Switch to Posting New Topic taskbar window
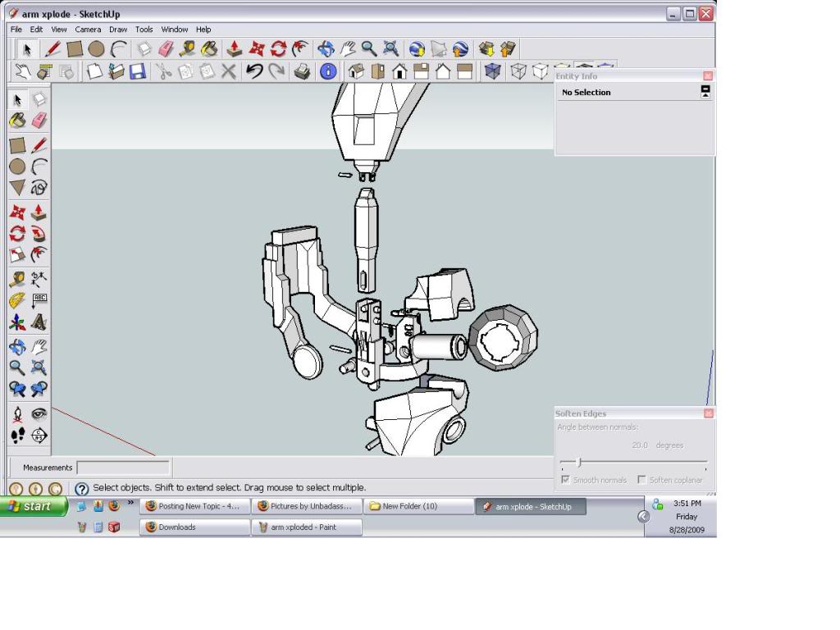This screenshot has height=630, width=840. click(195, 506)
